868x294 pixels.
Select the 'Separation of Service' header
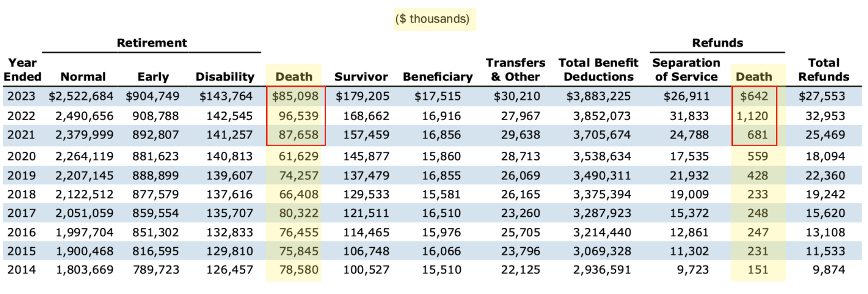tap(686, 70)
